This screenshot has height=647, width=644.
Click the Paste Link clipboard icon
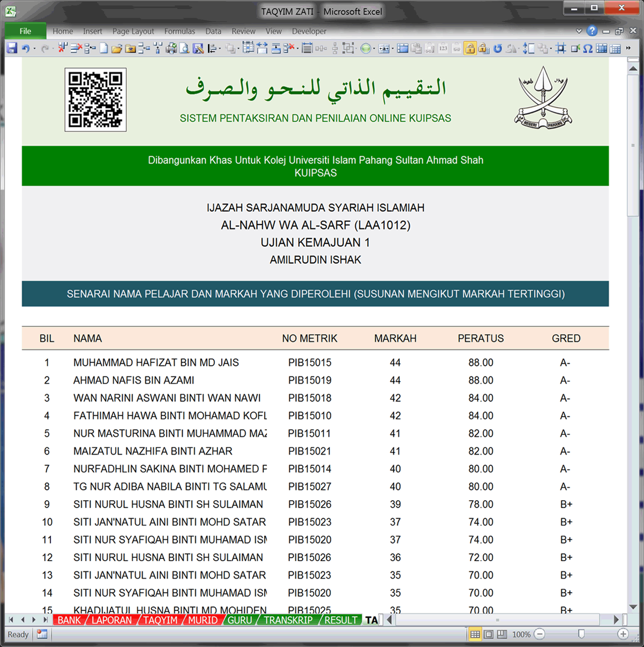tap(456, 48)
